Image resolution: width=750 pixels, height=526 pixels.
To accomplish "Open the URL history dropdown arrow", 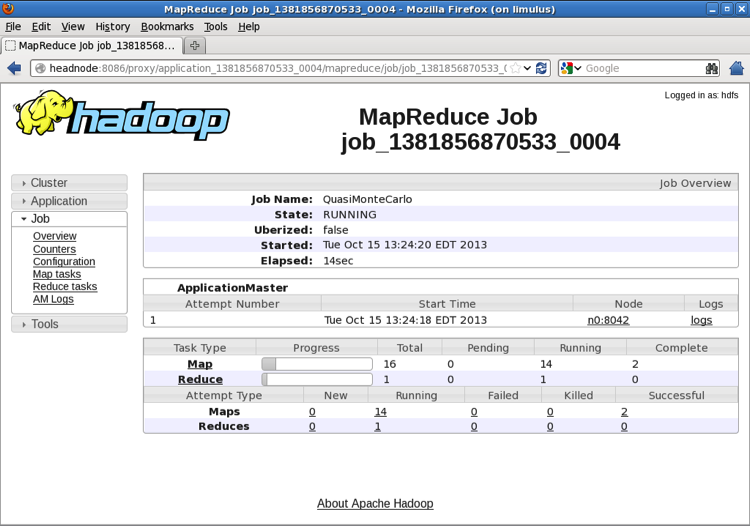I will 528,68.
